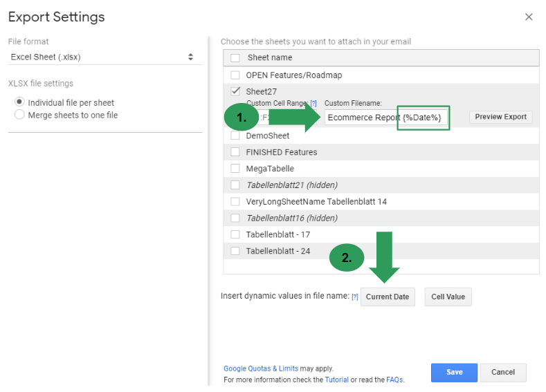Select Individual file per sheet option

(x=19, y=102)
